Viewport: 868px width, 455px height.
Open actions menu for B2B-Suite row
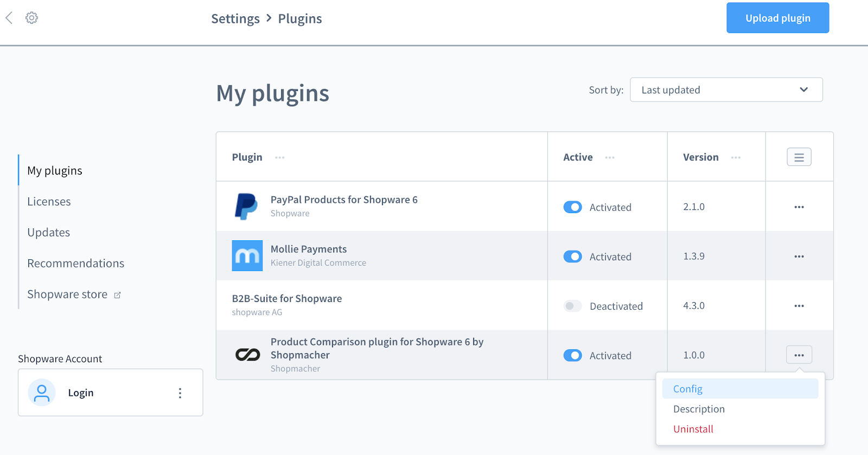[x=799, y=306]
